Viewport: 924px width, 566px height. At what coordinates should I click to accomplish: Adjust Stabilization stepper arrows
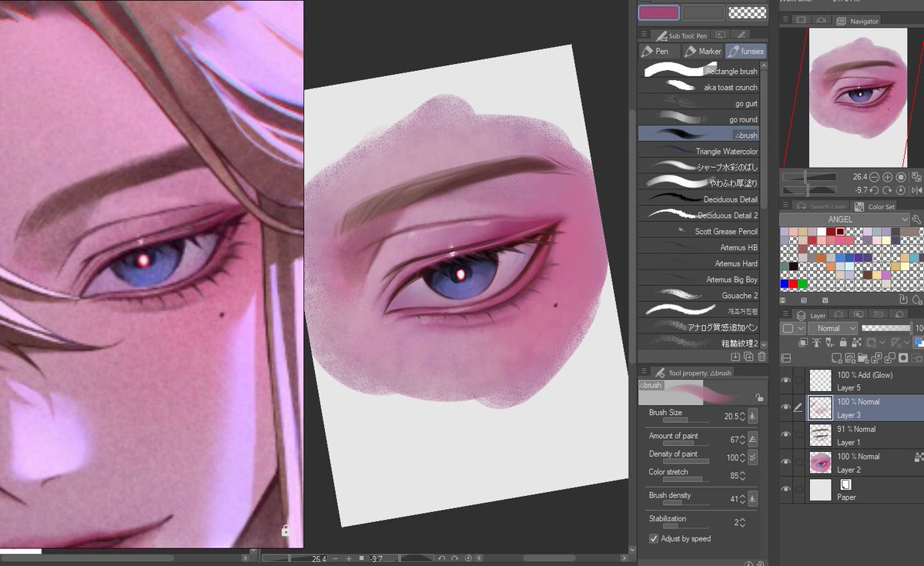742,522
